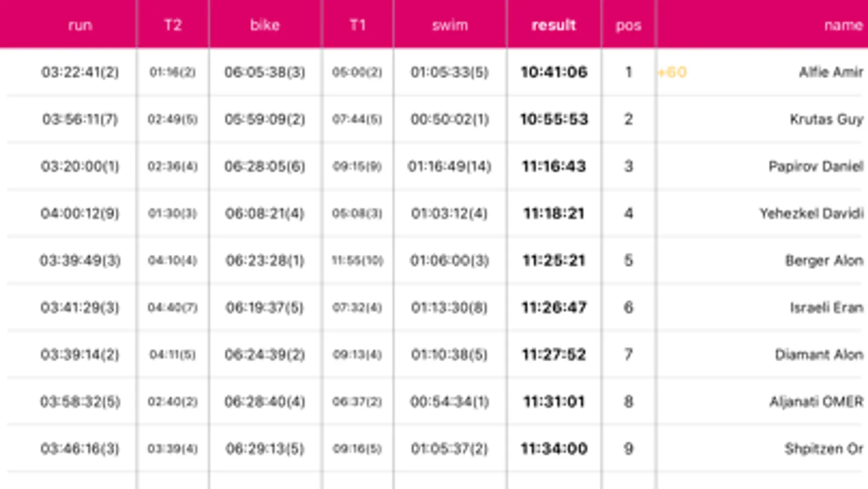Click the orange +60 badge
This screenshot has height=489, width=868.
pyautogui.click(x=672, y=72)
